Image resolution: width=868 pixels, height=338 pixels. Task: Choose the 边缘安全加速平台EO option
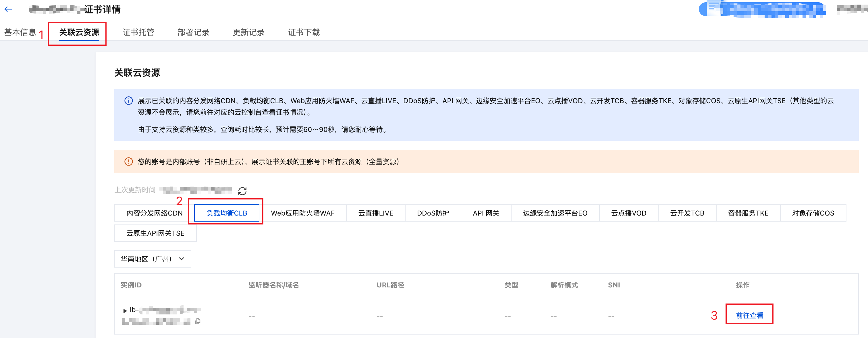(555, 213)
